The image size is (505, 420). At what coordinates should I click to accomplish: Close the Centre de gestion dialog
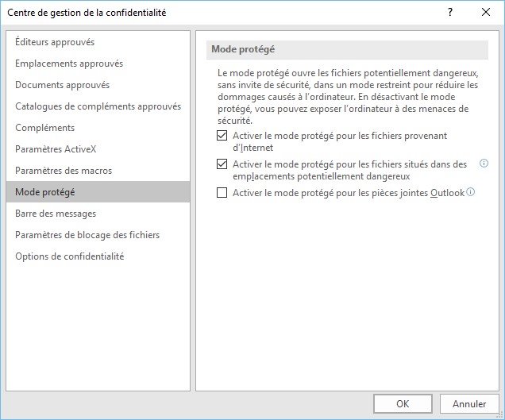coord(486,12)
